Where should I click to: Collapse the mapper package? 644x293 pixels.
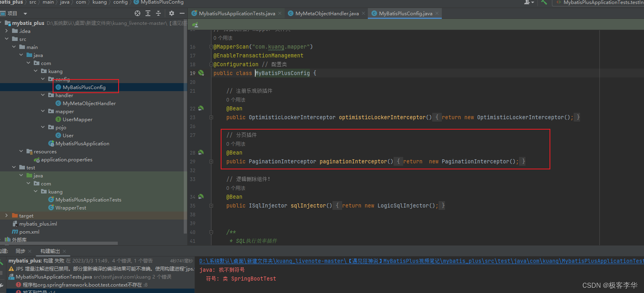click(43, 111)
